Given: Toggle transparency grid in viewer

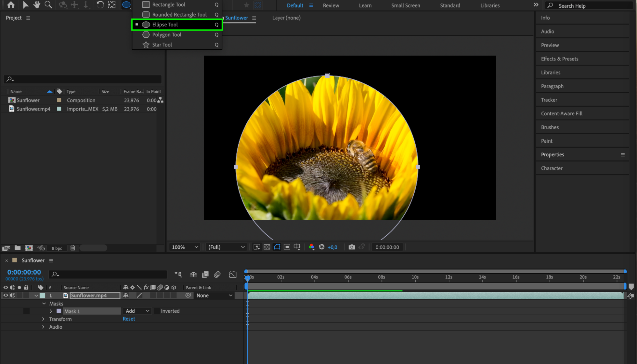Looking at the screenshot, I should pos(267,247).
